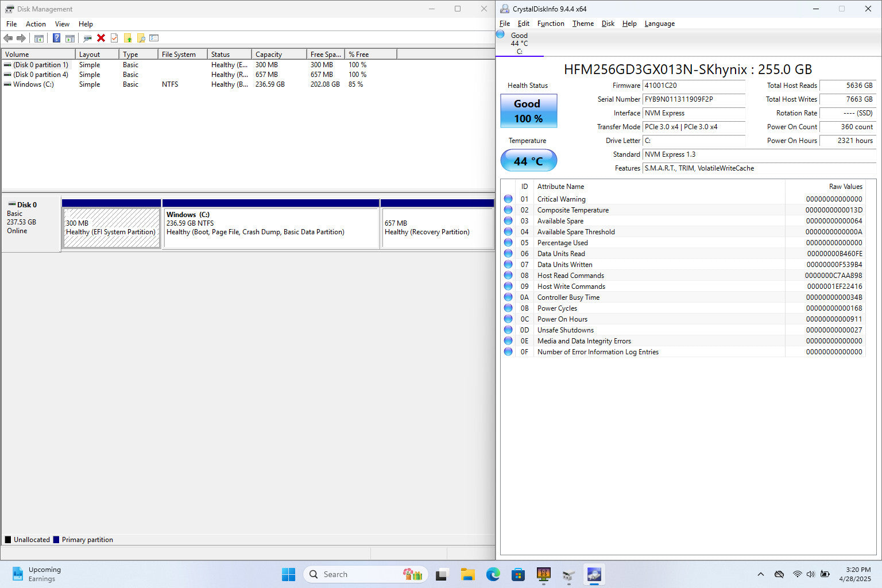Open CrystalDiskInfo Language menu
The width and height of the screenshot is (882, 588).
pyautogui.click(x=660, y=24)
